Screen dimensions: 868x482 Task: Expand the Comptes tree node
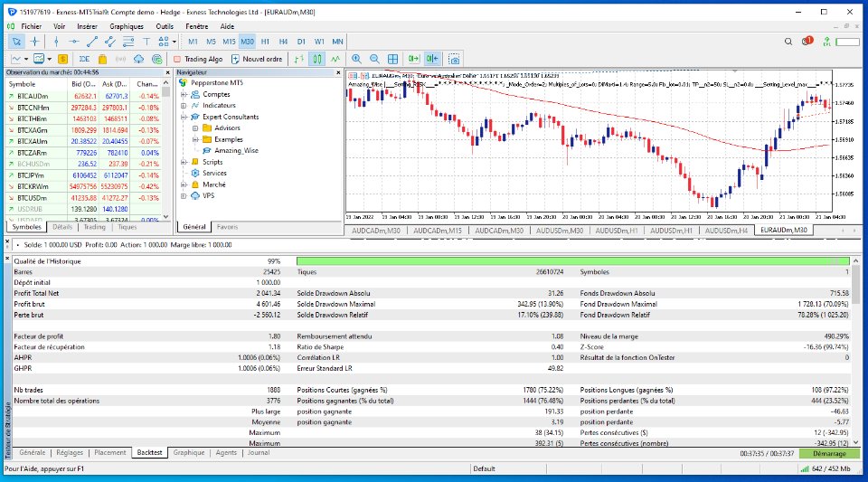pyautogui.click(x=184, y=95)
